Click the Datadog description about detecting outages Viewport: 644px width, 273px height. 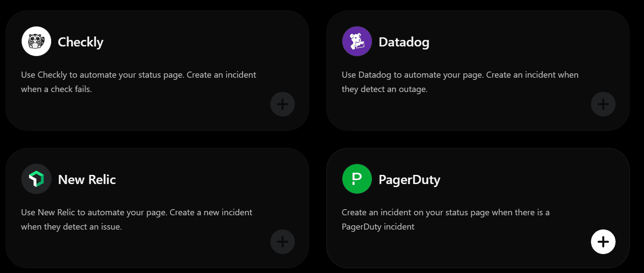point(460,82)
